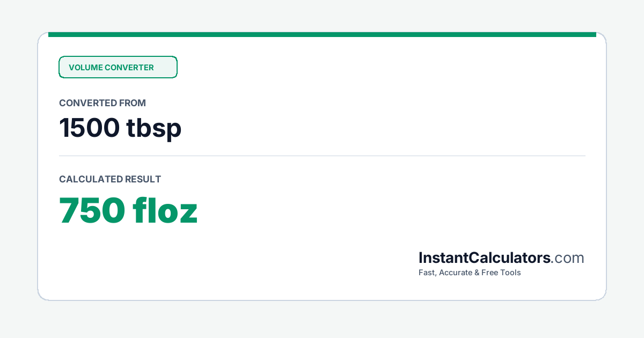Select the CONVERTED FROM label
The image size is (644, 338).
coord(103,103)
